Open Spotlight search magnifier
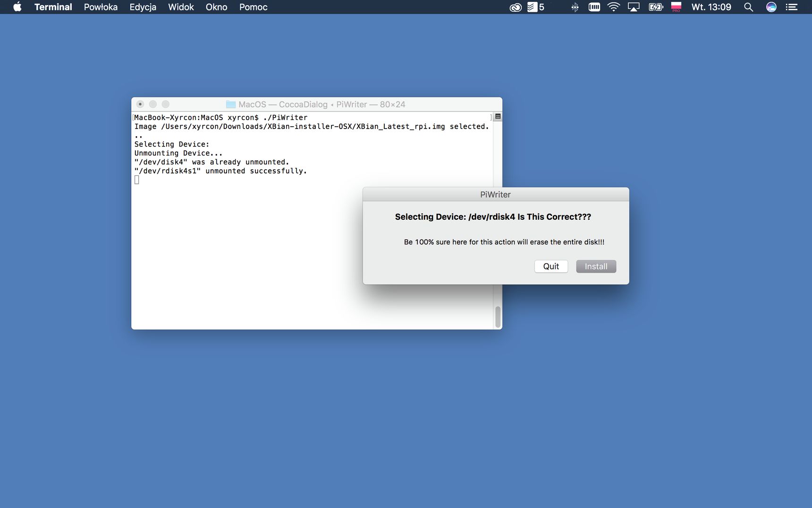The height and width of the screenshot is (508, 812). point(748,7)
